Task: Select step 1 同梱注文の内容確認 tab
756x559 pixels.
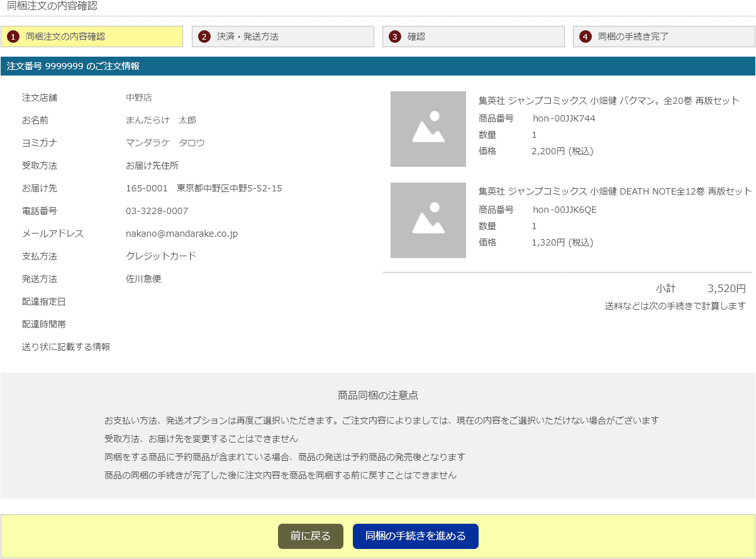Action: (x=92, y=37)
